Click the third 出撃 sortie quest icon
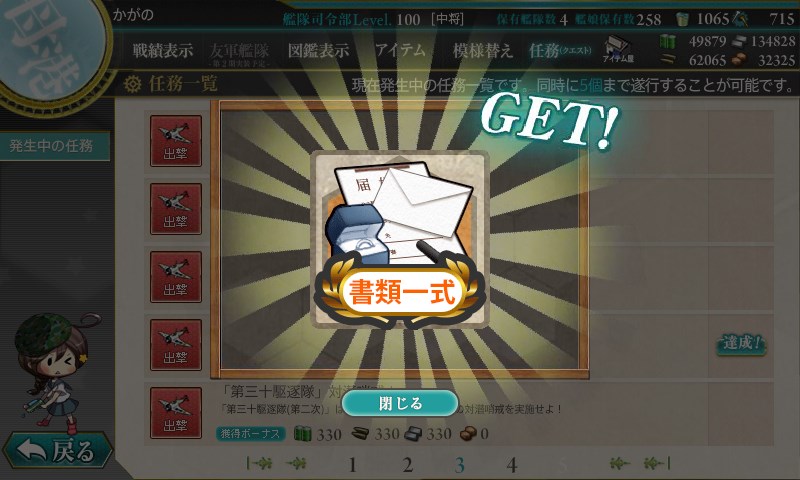This screenshot has width=800, height=480. (x=176, y=277)
